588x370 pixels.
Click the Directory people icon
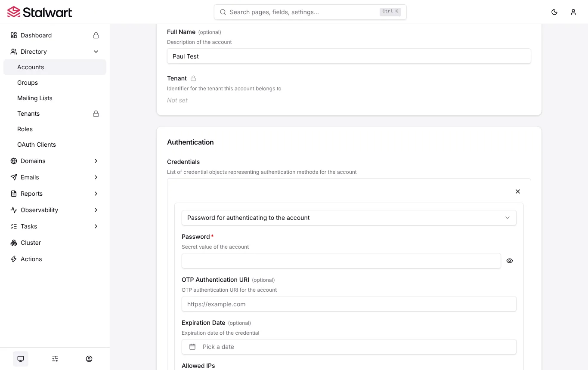14,52
